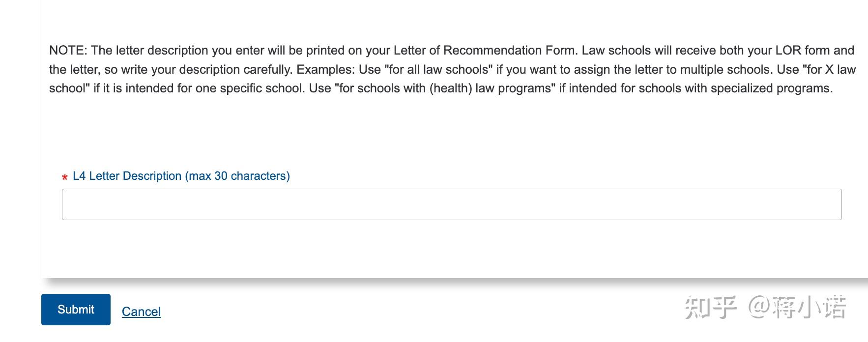Image resolution: width=868 pixels, height=342 pixels.
Task: Click the "L4 Letter Description" field label
Action: coord(127,176)
